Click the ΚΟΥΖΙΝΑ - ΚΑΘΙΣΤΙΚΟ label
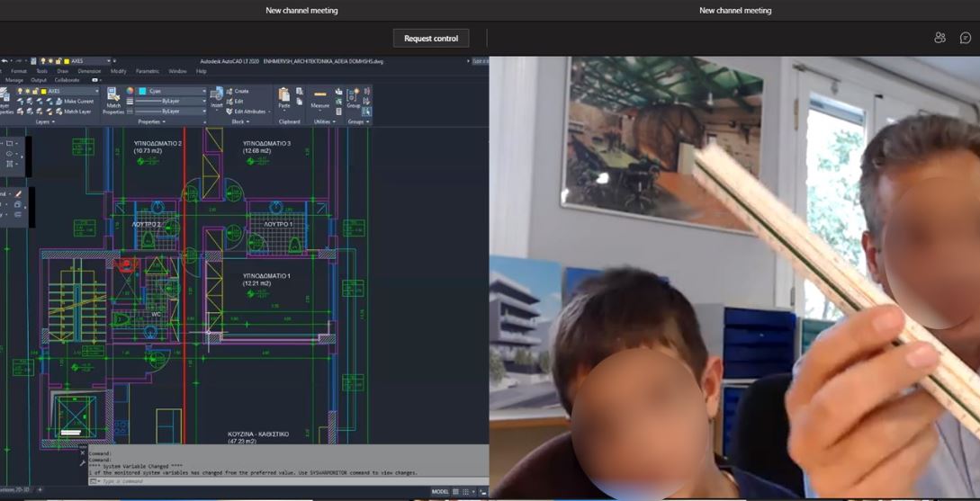The image size is (980, 501). coord(259,434)
